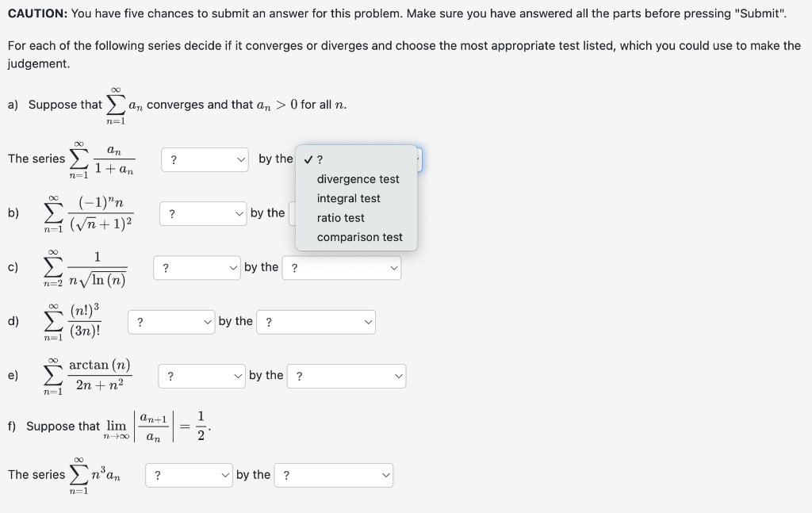Screen dimensions: 812x513
Task: Open the 'by the' dropdown for part e
Action: pos(347,376)
